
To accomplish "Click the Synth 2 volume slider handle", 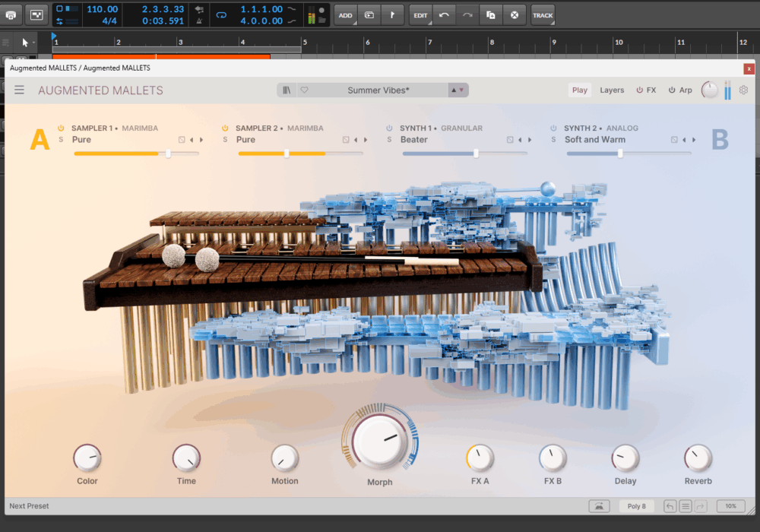I will tap(620, 154).
